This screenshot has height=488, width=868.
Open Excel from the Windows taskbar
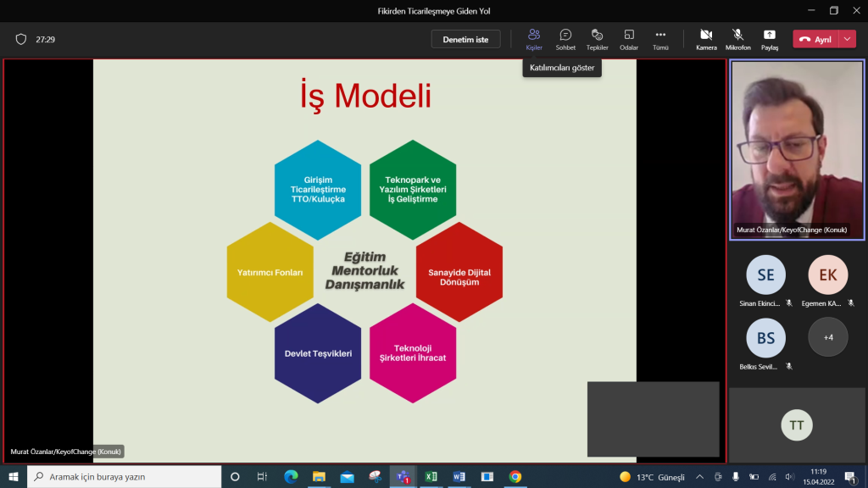pos(431,477)
